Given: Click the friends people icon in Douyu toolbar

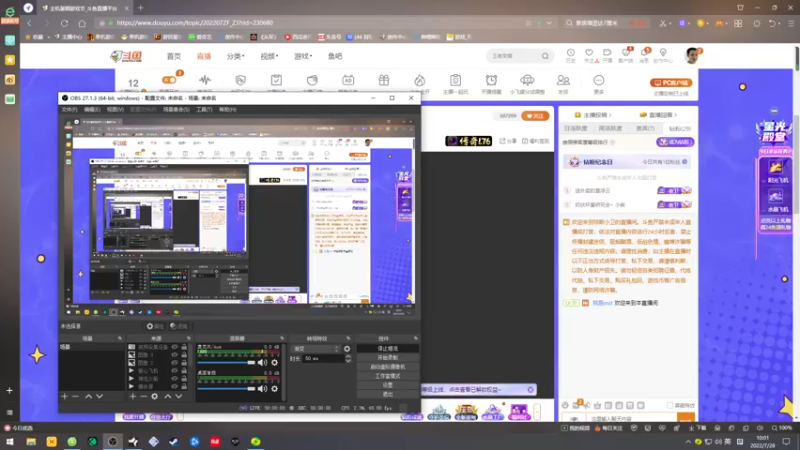Looking at the screenshot, I should tap(563, 80).
